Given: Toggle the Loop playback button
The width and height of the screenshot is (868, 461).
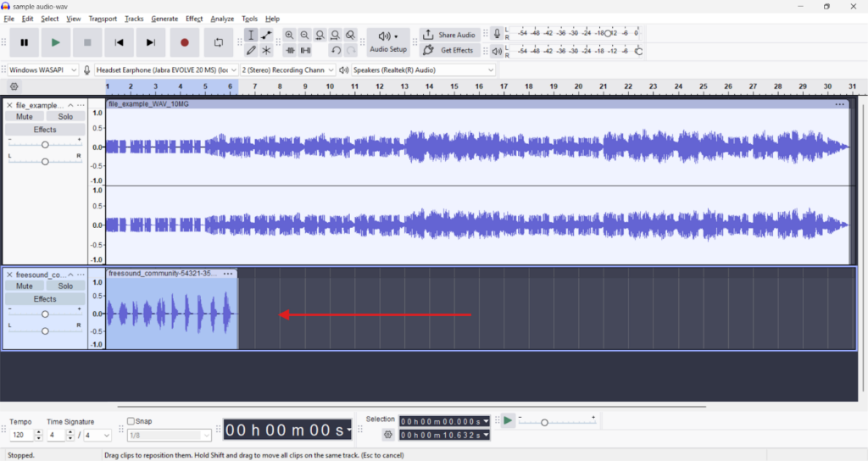Looking at the screenshot, I should point(218,42).
